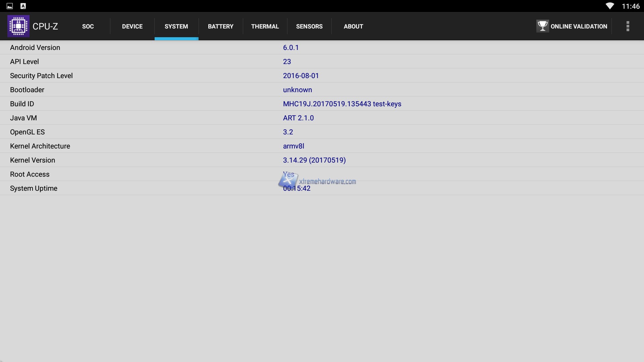Open the THERMAL tab
The height and width of the screenshot is (362, 644).
pos(265,26)
